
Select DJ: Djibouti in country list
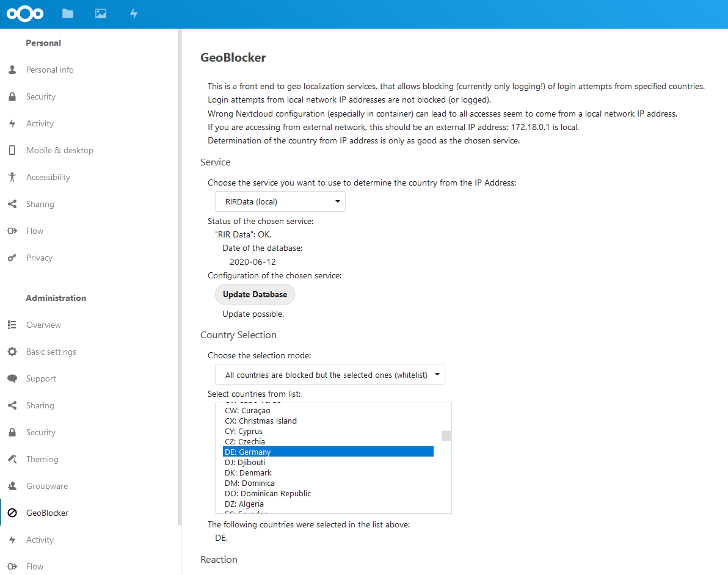point(328,463)
